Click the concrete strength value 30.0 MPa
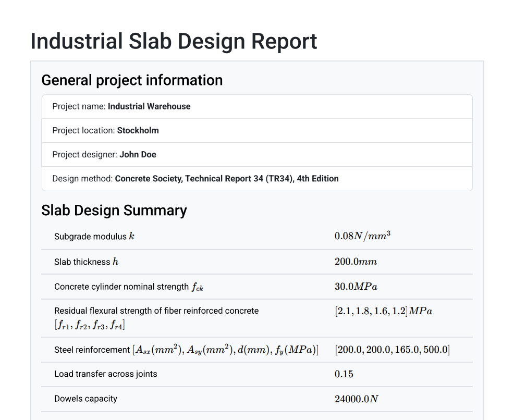This screenshot has height=420, width=514. [356, 286]
